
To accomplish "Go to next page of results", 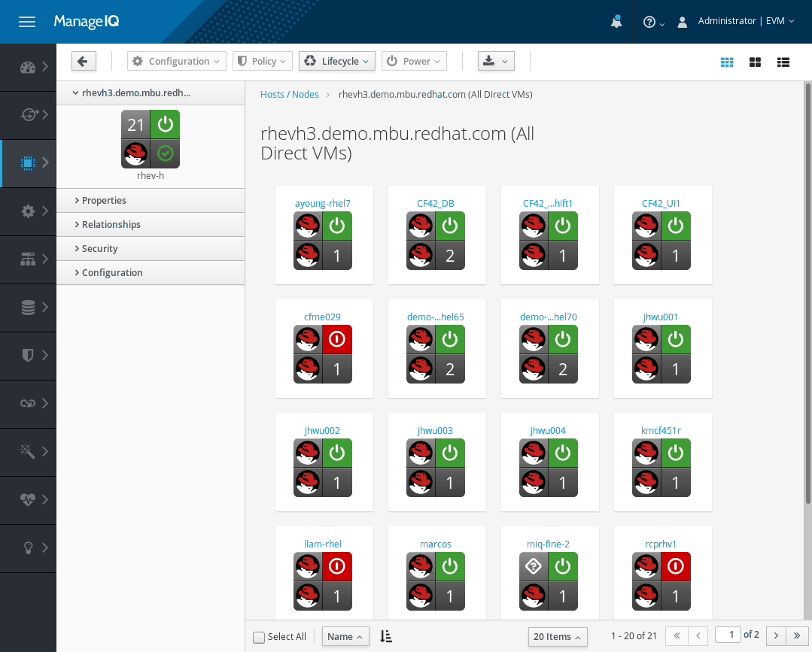I will point(776,635).
